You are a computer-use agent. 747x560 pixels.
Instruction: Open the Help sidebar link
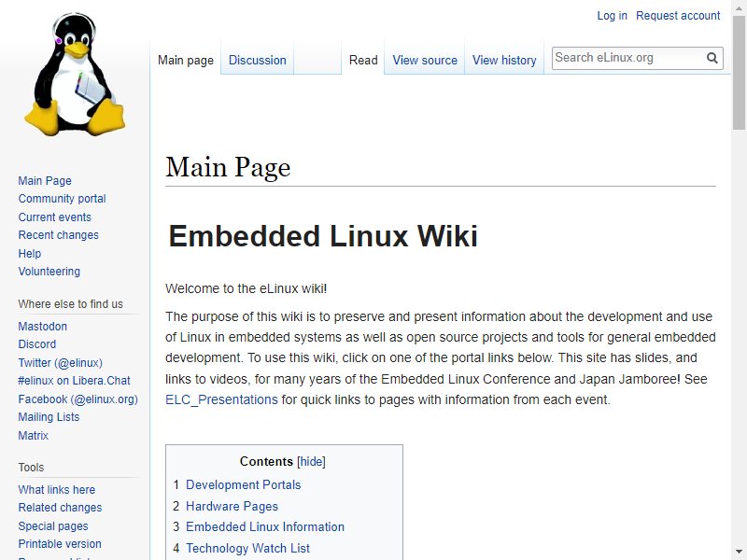point(30,253)
